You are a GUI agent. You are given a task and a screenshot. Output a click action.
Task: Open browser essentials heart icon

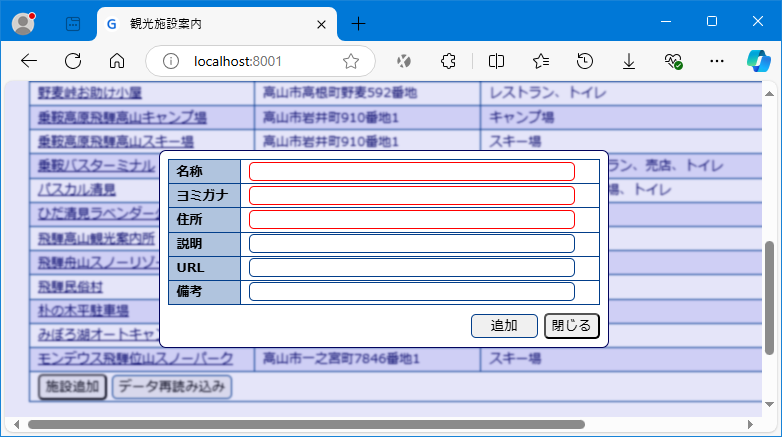coord(673,61)
